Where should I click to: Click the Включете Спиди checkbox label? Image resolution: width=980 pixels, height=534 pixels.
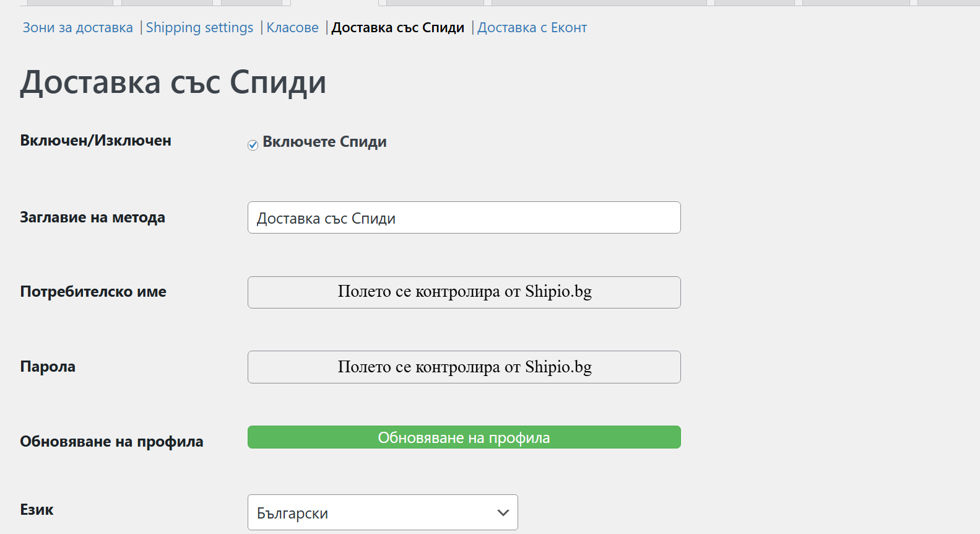[x=324, y=142]
